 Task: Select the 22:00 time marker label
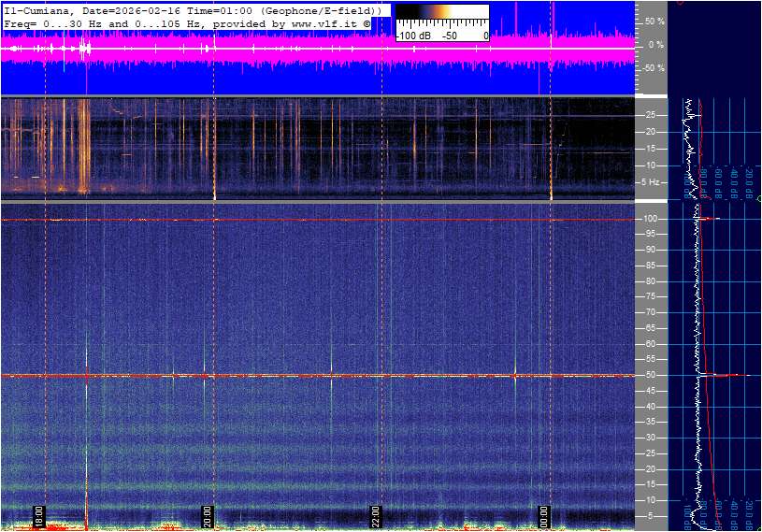point(376,515)
